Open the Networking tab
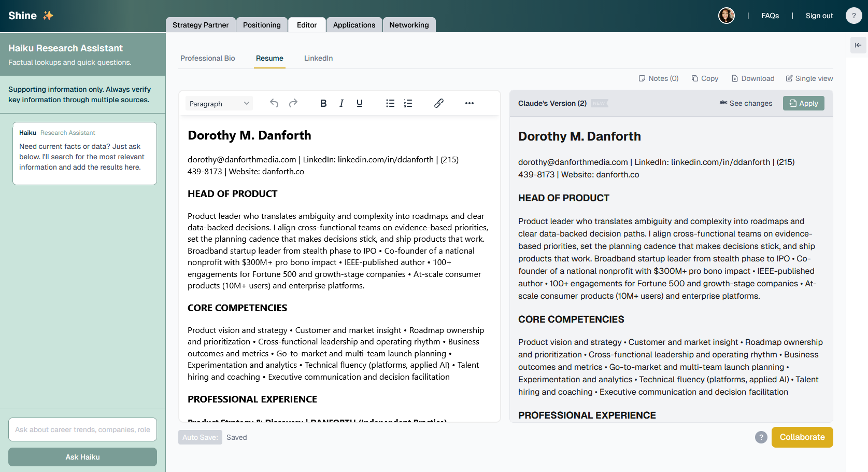The width and height of the screenshot is (868, 472). (409, 24)
